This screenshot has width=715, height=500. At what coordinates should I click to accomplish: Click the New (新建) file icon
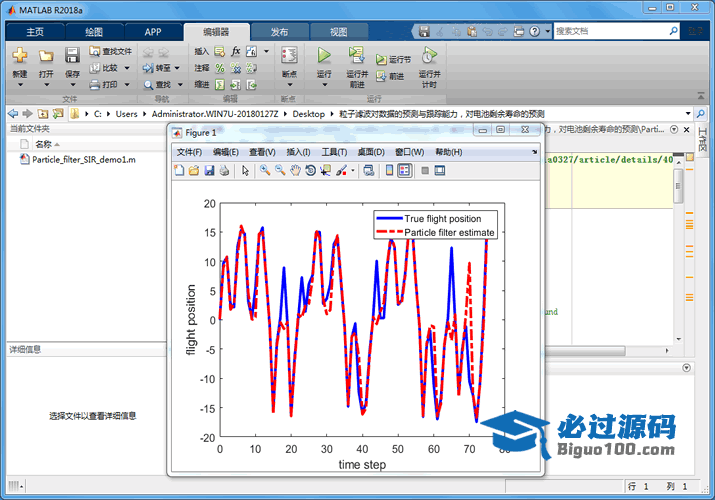pyautogui.click(x=20, y=56)
